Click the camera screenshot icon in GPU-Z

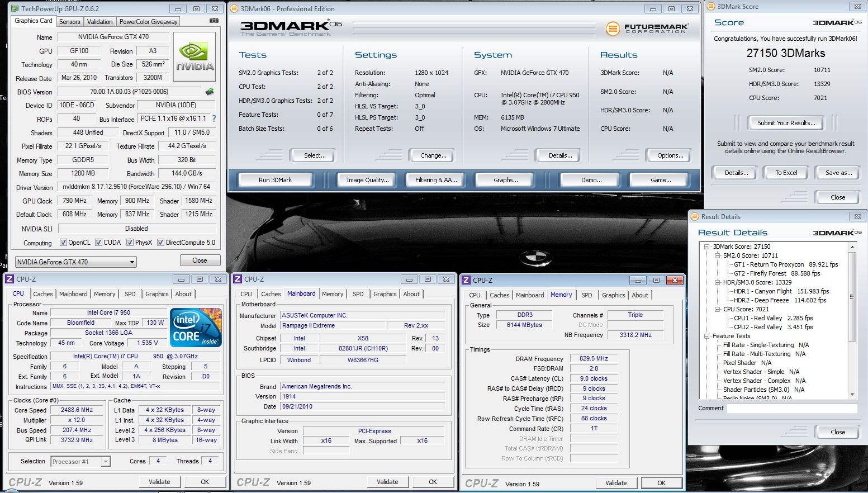tap(214, 21)
